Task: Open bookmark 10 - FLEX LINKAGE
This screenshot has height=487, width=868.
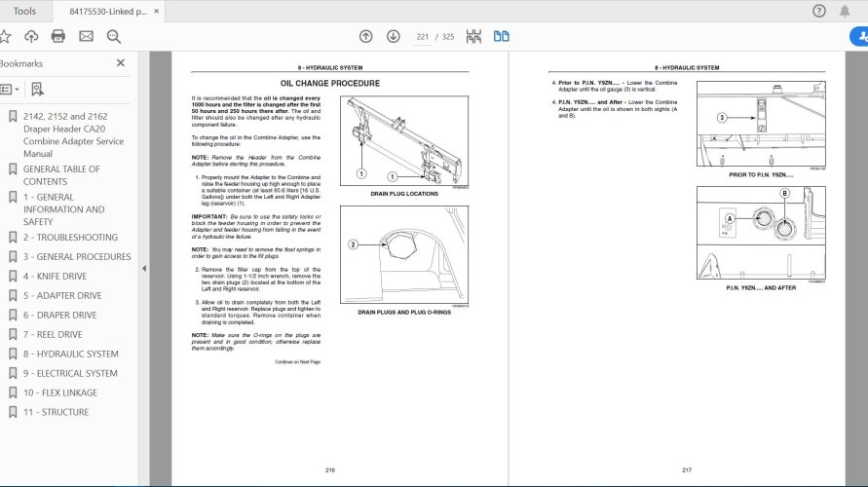Action: point(60,392)
